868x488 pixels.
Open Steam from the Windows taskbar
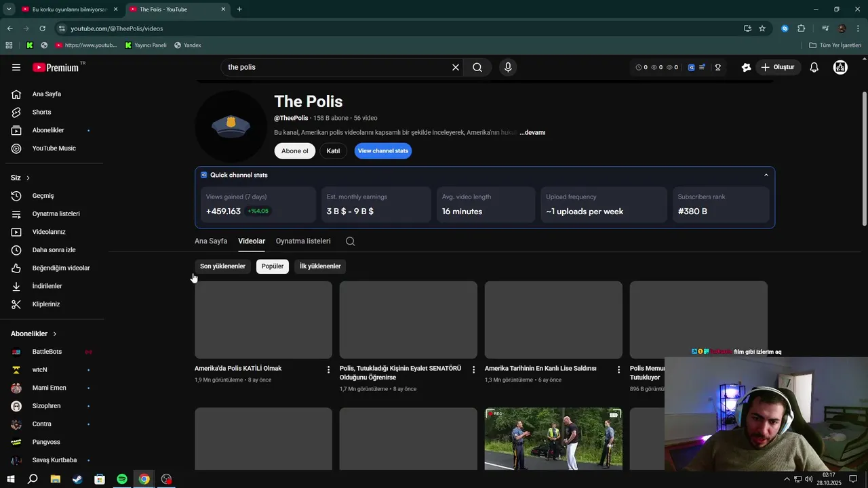tap(77, 479)
